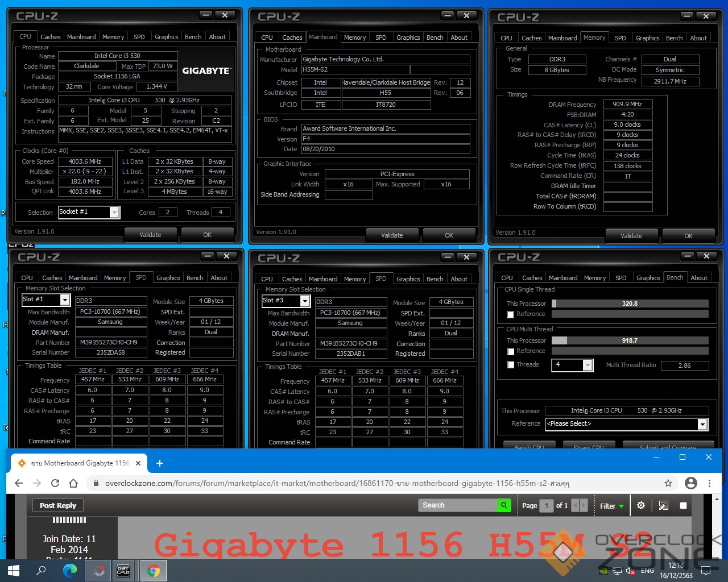Image resolution: width=728 pixels, height=582 pixels.
Task: Select Memory tab in Slot #1 SPD window
Action: 115,278
